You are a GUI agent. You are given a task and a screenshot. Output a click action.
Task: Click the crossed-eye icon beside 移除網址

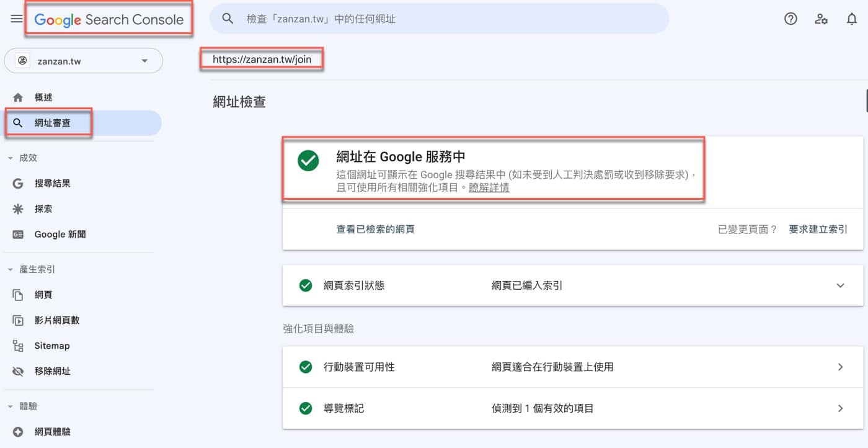[x=18, y=371]
